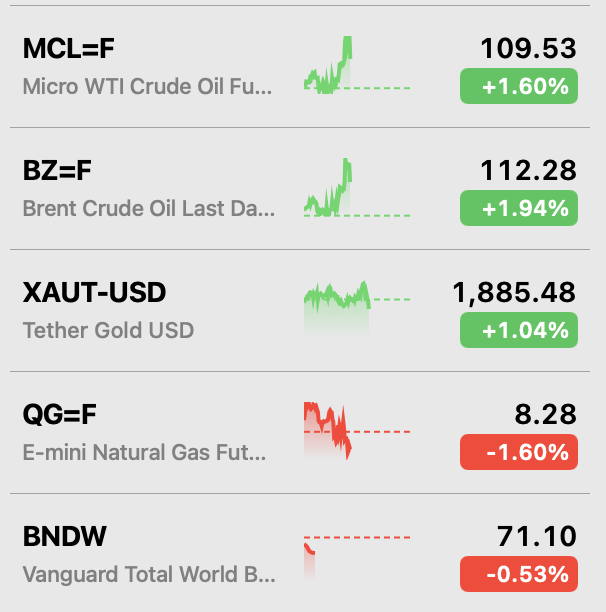Open the BZ=F sparkline chart

[357, 187]
